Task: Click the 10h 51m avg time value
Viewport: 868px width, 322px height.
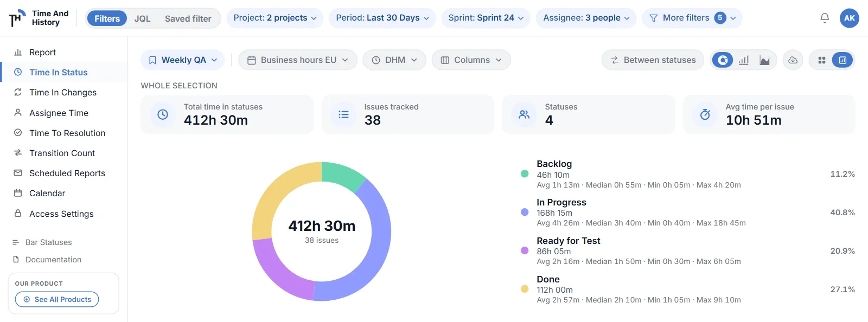Action: tap(754, 120)
